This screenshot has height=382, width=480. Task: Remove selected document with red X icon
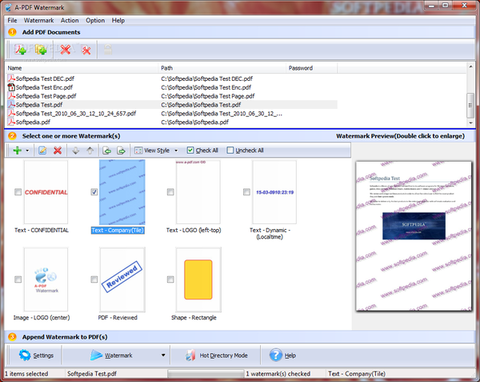coord(65,50)
